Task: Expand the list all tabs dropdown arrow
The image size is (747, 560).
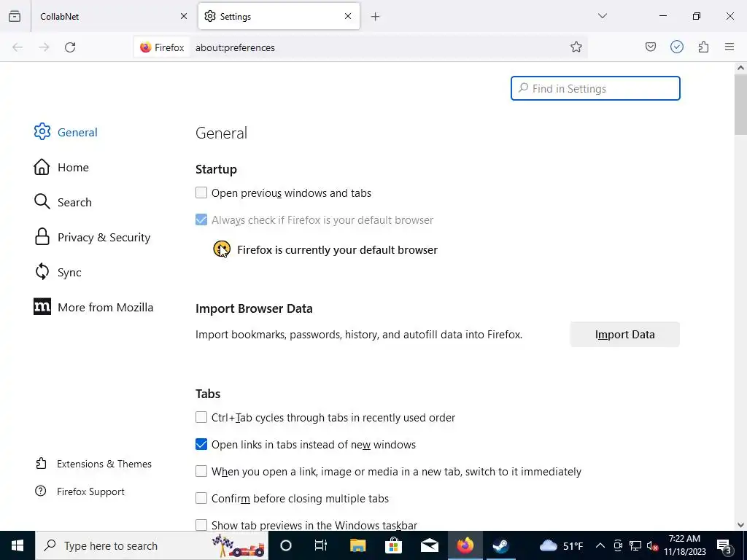Action: (602, 16)
